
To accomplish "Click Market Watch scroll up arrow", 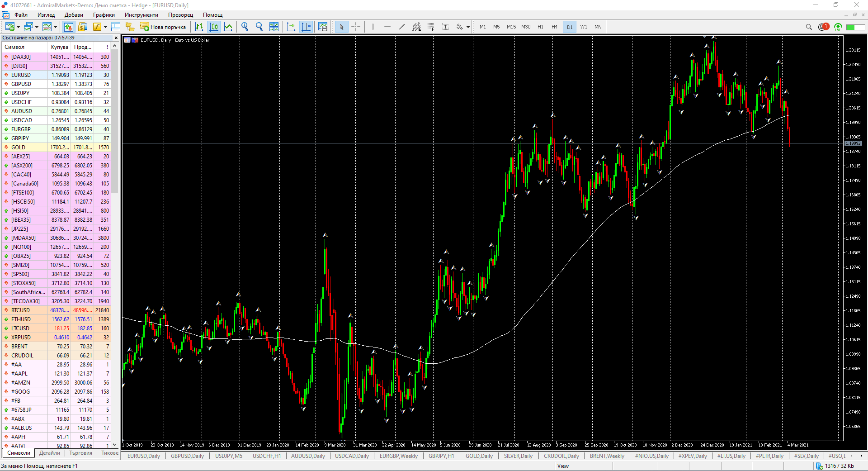I will tap(115, 46).
